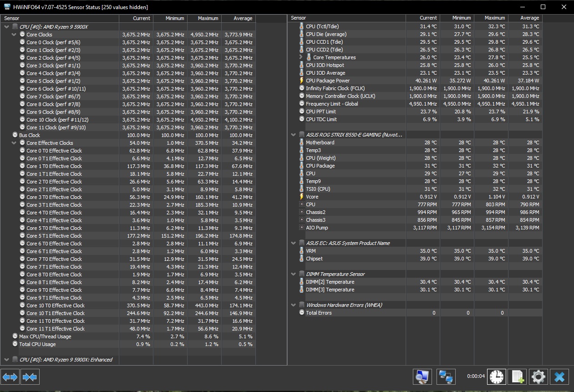
Task: Select the Core 10 Clock (perf #11/12) row
Action: (128, 120)
